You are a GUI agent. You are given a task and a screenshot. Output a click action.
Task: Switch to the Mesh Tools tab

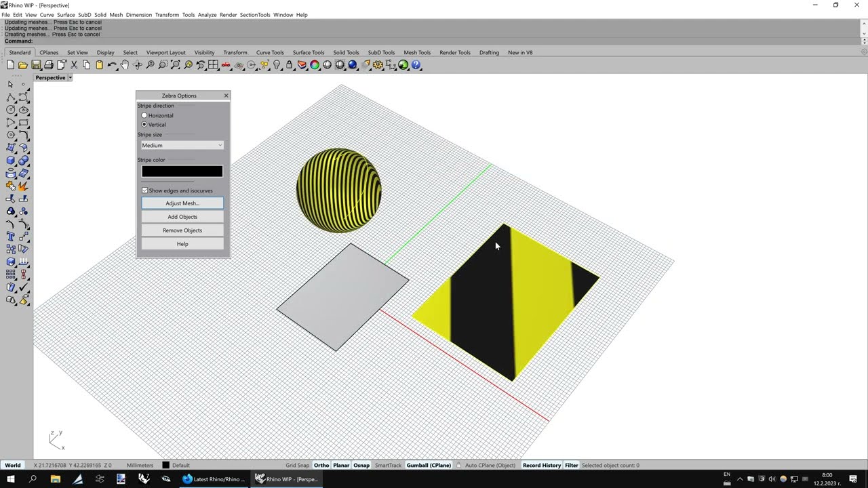click(x=417, y=52)
